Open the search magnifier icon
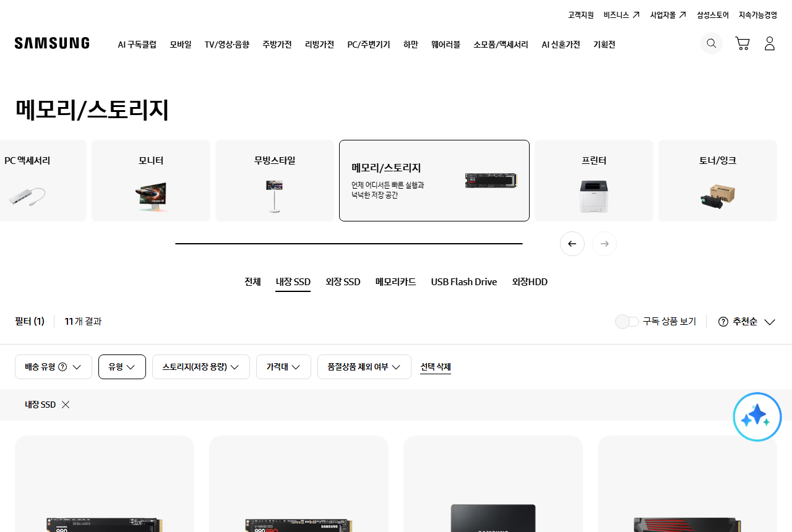This screenshot has height=532, width=792. (712, 43)
